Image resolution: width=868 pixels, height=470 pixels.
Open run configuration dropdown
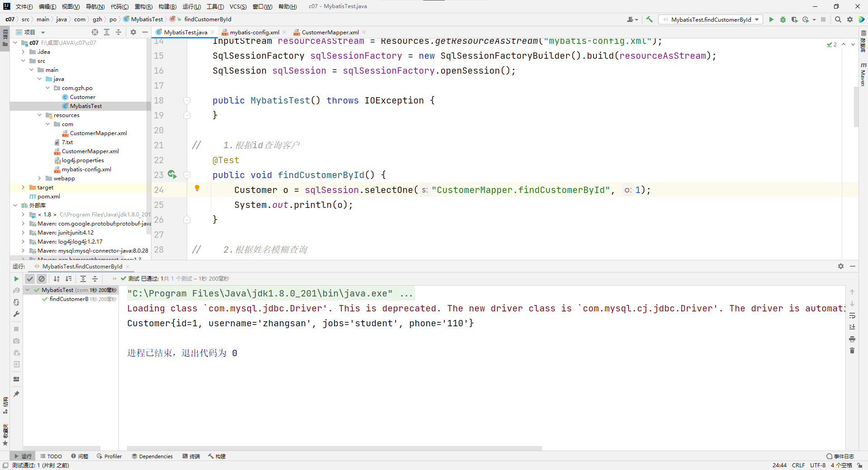711,19
